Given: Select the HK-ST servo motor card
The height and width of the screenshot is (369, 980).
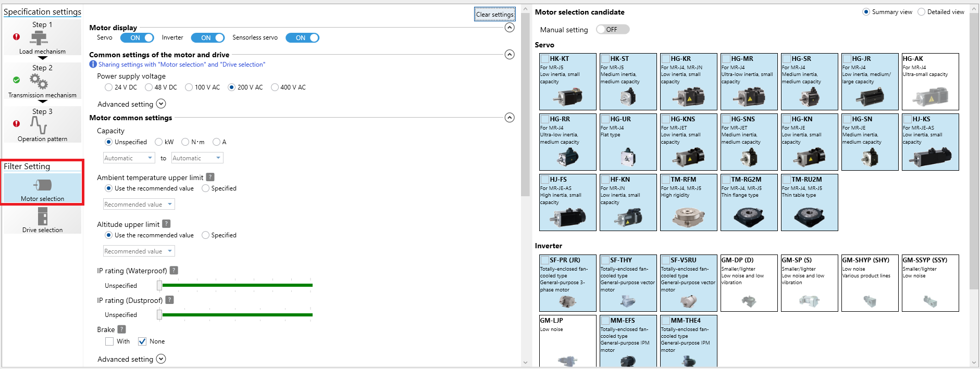Looking at the screenshot, I should coord(628,81).
